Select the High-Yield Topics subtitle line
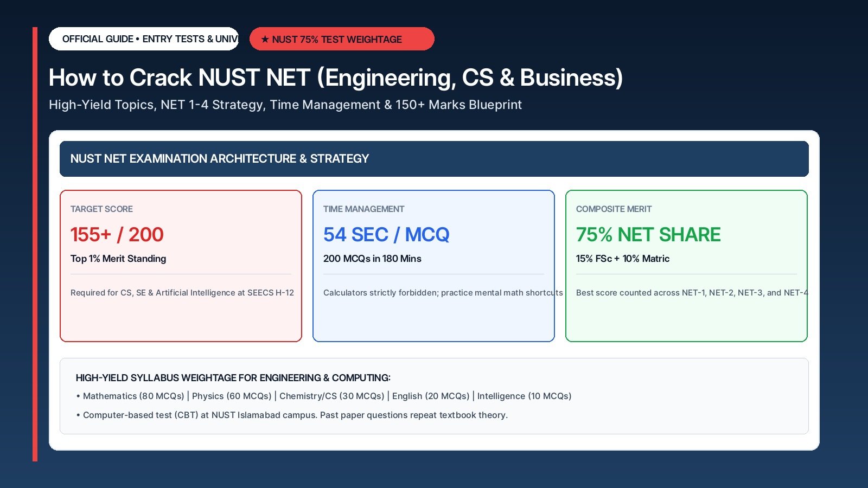Screen dimensions: 868x488 285,105
